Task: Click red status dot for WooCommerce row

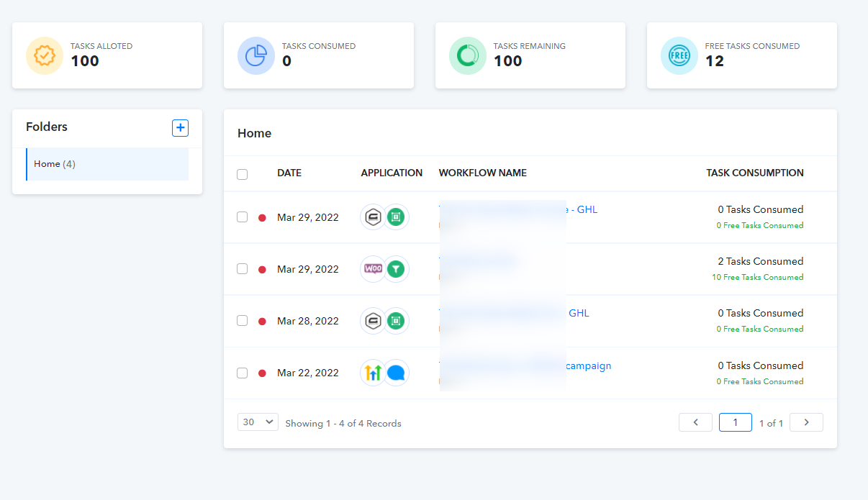Action: click(x=262, y=270)
